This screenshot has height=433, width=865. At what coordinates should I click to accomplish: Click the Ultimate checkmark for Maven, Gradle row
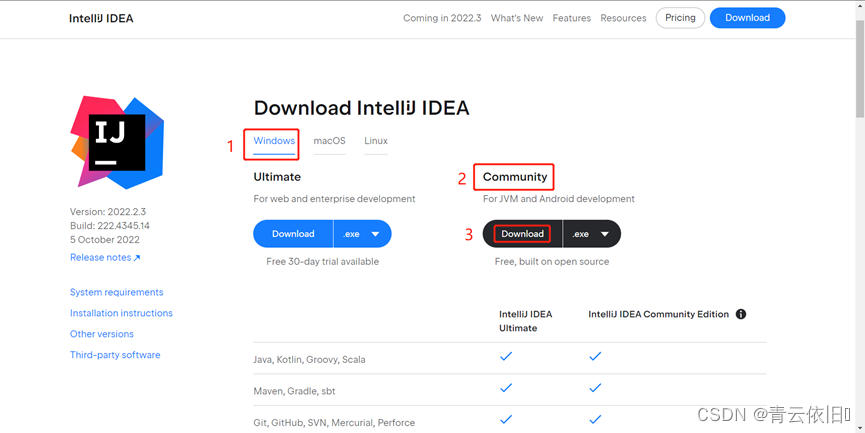(506, 388)
